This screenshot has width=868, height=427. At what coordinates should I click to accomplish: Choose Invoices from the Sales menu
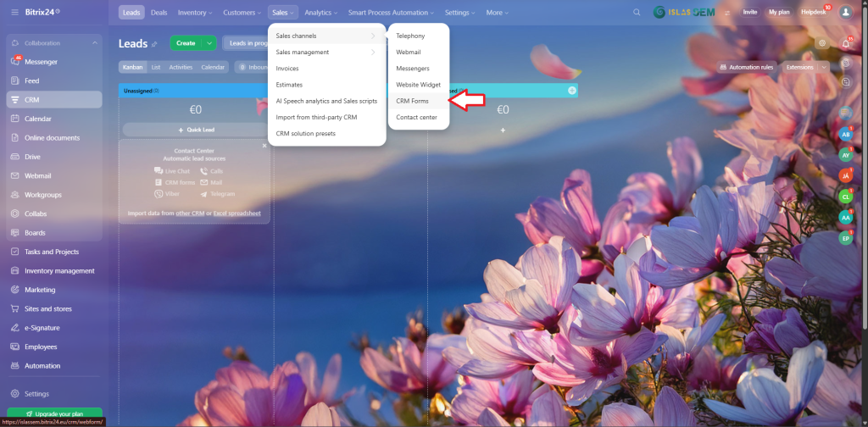[x=288, y=69]
